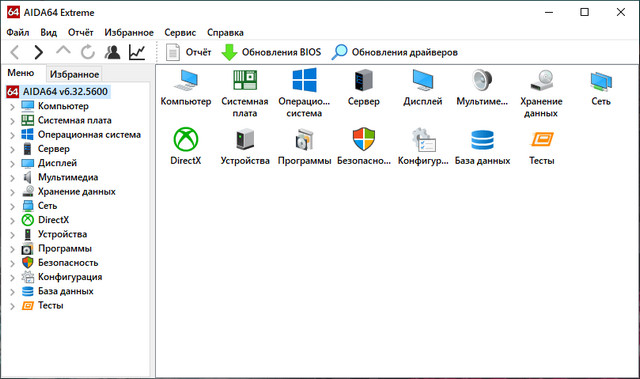Screen dimensions: 640x379
Task: Expand the Программы tree node arrow
Action: click(x=12, y=249)
